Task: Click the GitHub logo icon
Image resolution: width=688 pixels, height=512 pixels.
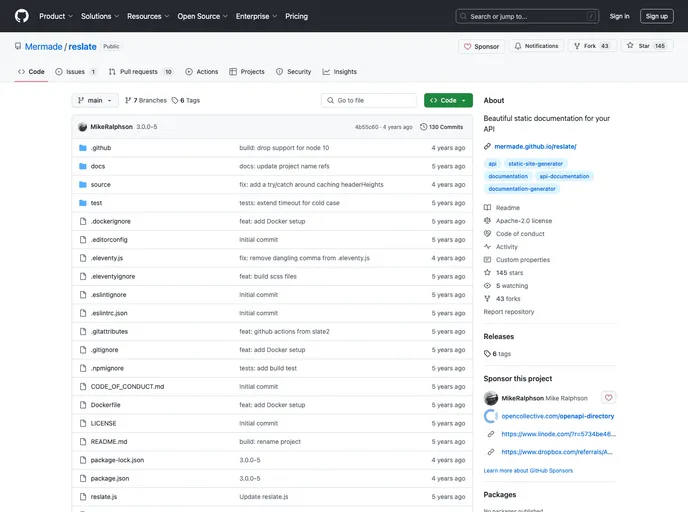Action: point(21,16)
